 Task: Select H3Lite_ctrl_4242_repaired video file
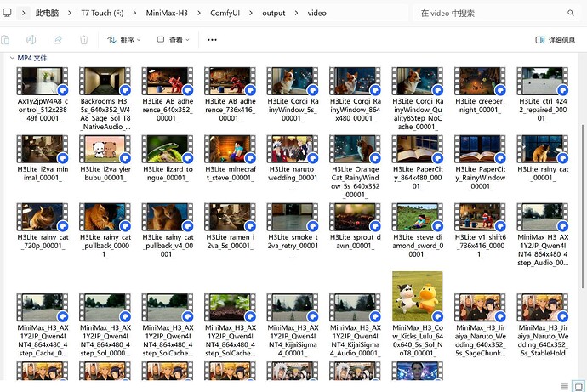(543, 94)
